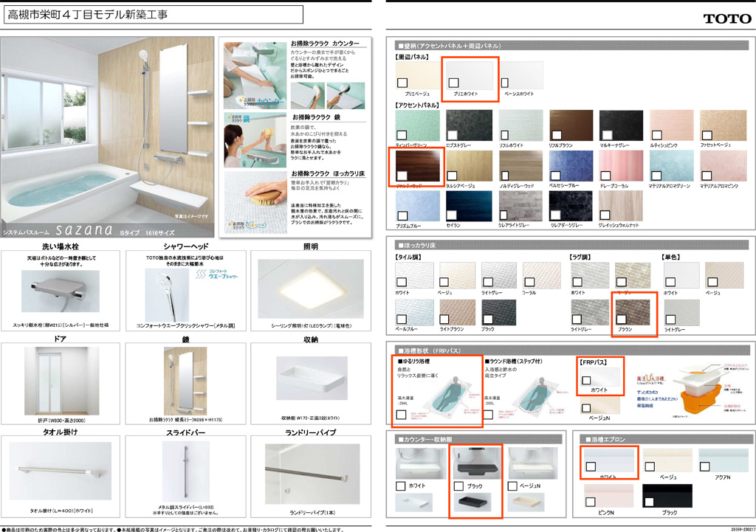Choose the タイル調 コーラル floor swatch

pos(542,275)
